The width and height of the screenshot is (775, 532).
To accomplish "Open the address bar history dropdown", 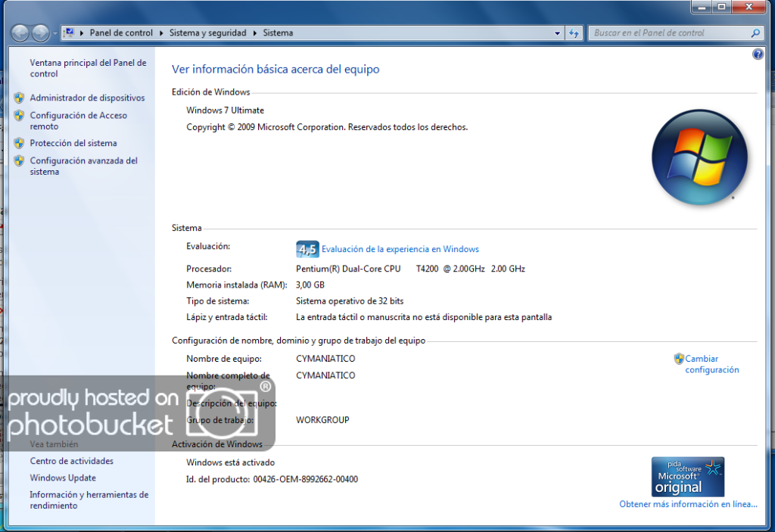I will coord(557,33).
